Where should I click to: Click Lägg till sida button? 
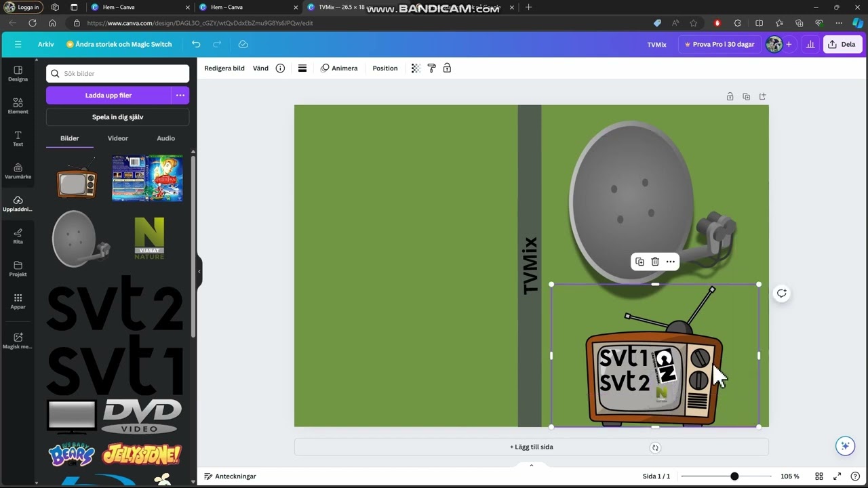click(x=532, y=447)
